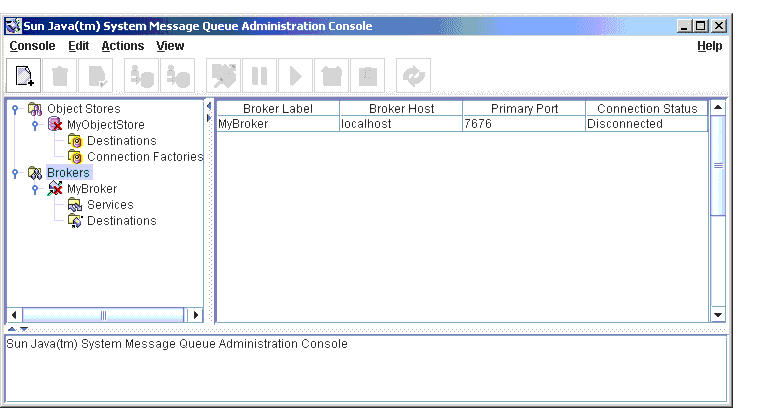Open the View menu

pyautogui.click(x=170, y=46)
